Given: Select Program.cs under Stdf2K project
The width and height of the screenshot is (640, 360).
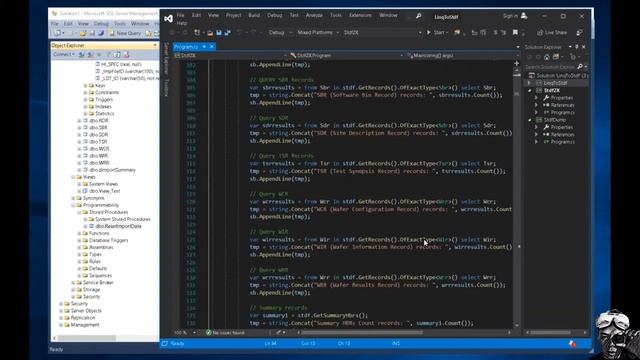Looking at the screenshot, I should 562,112.
